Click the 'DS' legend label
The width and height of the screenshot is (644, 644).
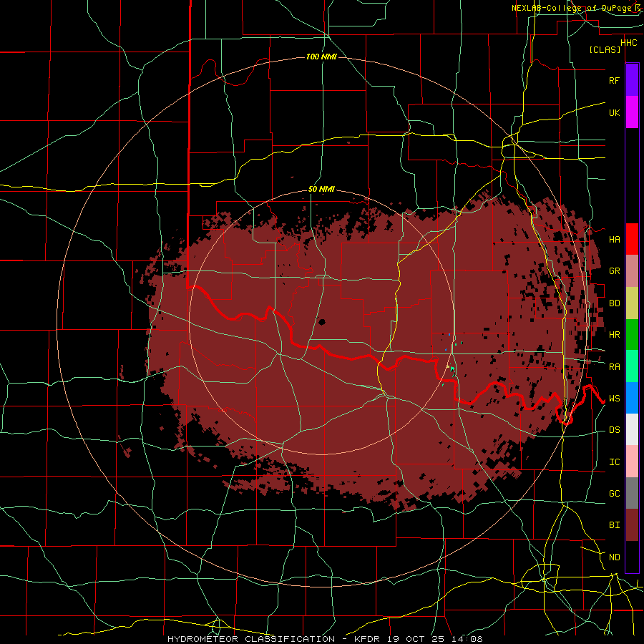(x=614, y=430)
